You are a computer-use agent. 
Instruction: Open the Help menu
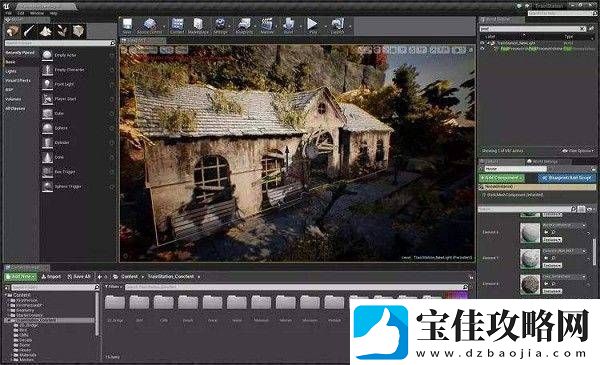(53, 13)
